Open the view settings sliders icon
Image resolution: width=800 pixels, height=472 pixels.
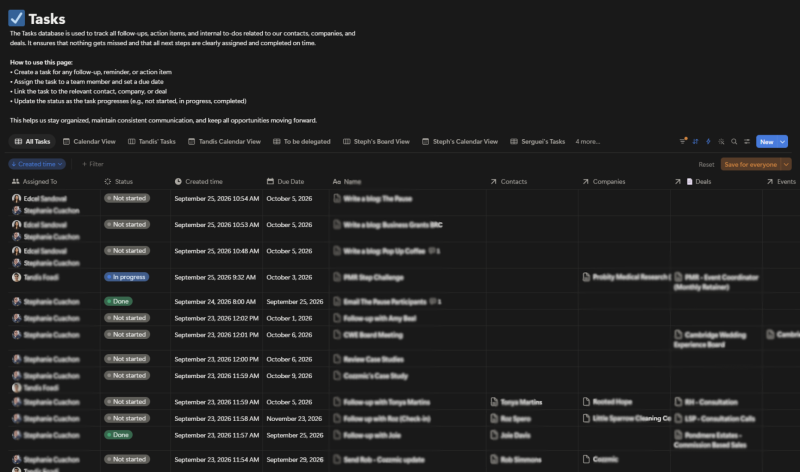pos(747,141)
